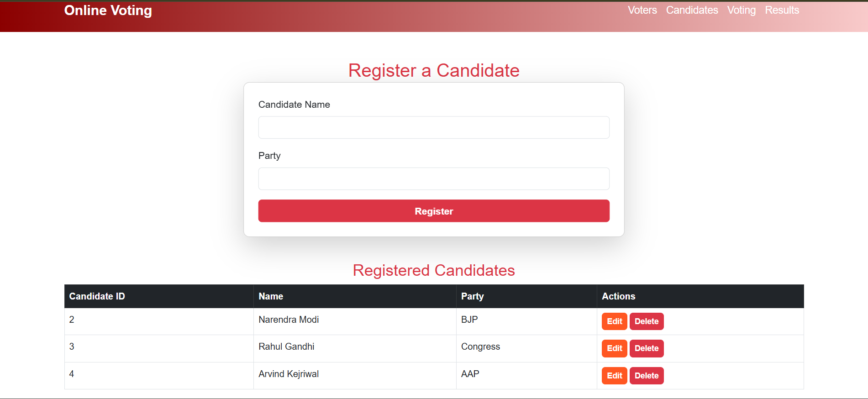Open the Voting nav link

(741, 10)
